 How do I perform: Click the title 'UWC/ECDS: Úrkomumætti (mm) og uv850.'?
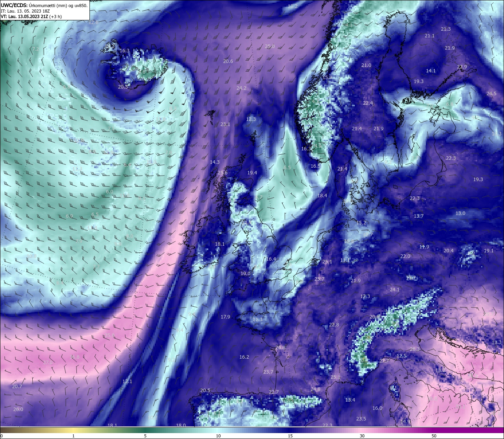point(44,5)
